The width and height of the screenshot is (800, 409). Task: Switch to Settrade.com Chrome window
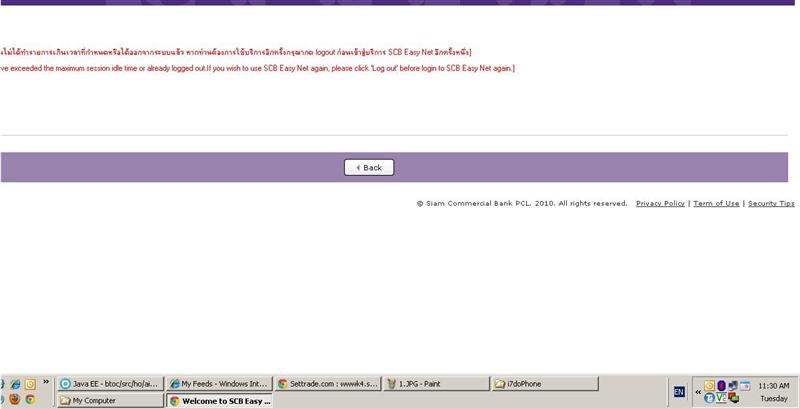click(x=328, y=384)
